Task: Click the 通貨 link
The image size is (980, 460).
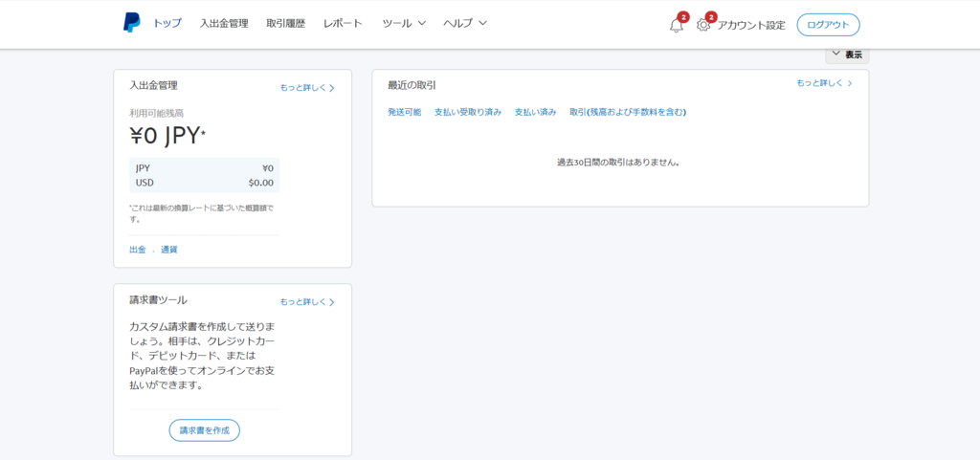Action: [168, 250]
